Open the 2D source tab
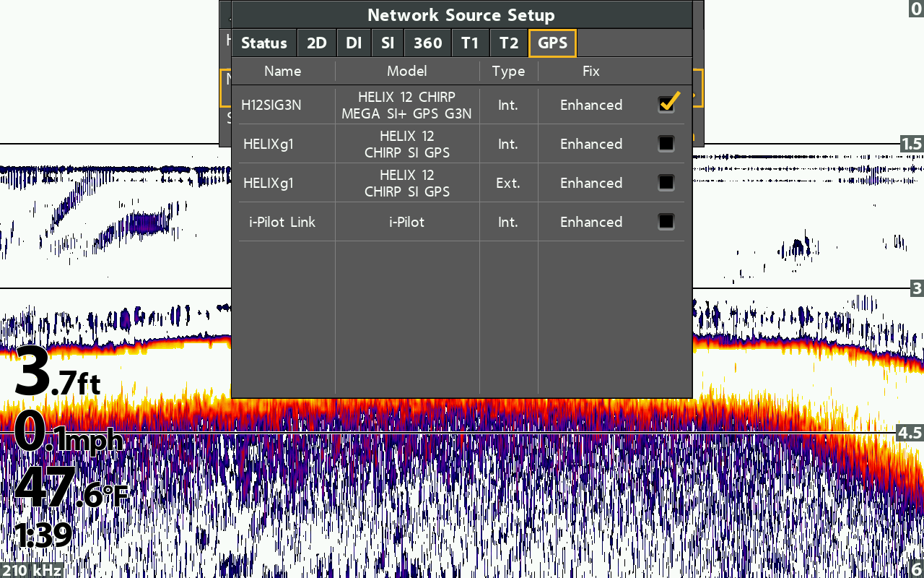Image resolution: width=924 pixels, height=578 pixels. click(x=317, y=43)
